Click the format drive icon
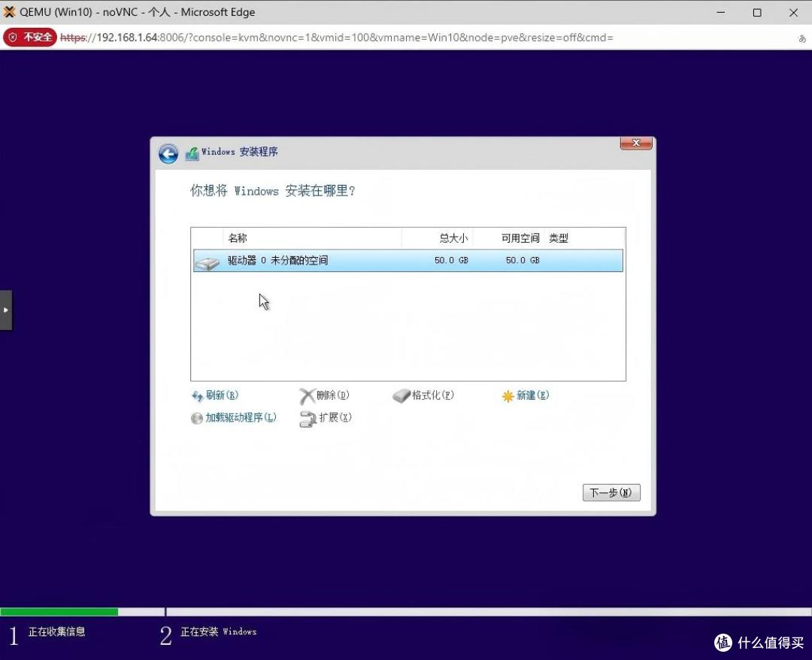The image size is (812, 660). (401, 396)
